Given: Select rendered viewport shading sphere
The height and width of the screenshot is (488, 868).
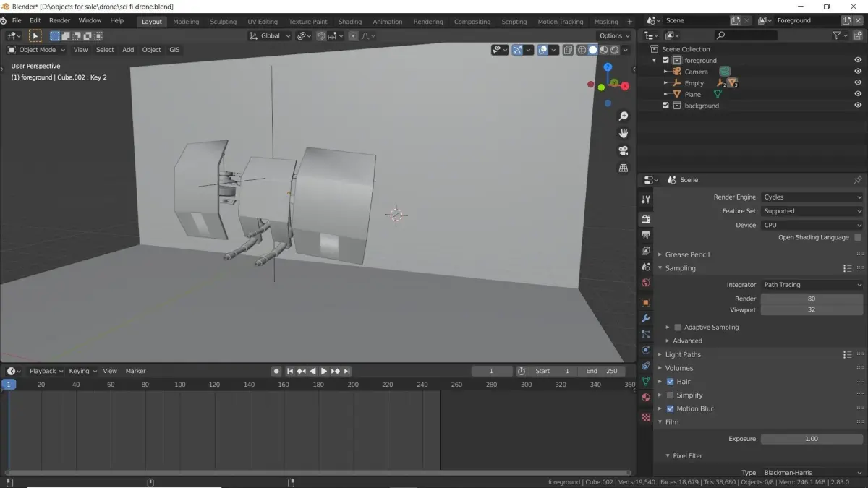Looking at the screenshot, I should click(614, 50).
